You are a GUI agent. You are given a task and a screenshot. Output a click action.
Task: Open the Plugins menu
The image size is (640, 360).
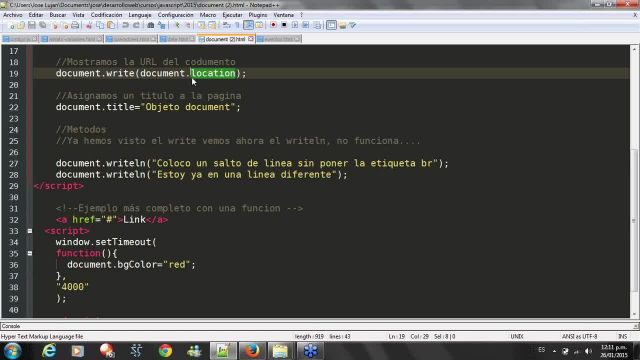pos(258,15)
